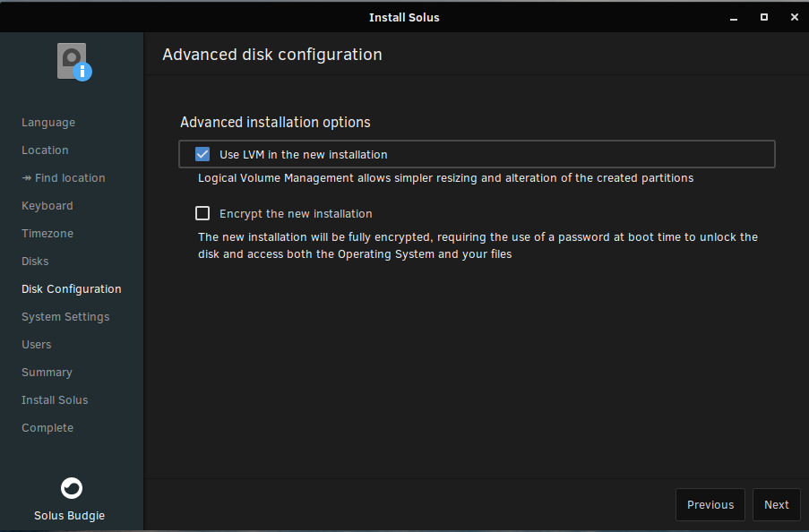Select Disks step in sidebar

click(35, 262)
